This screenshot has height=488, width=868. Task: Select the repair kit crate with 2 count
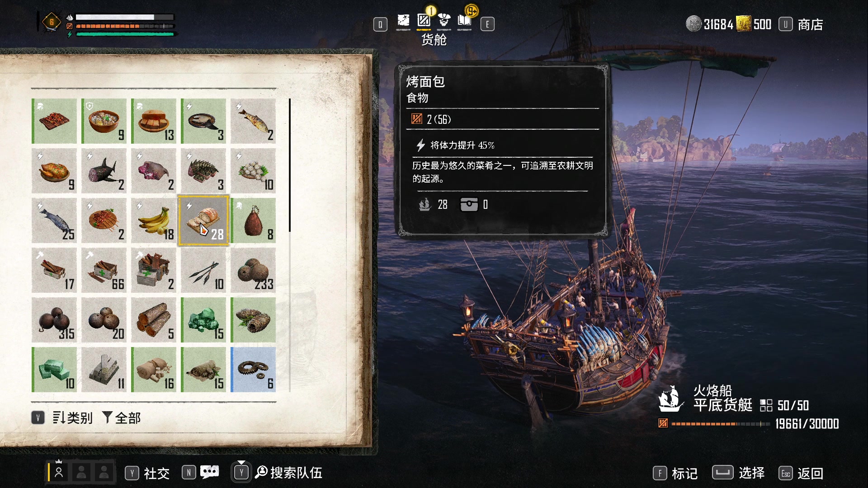154,270
